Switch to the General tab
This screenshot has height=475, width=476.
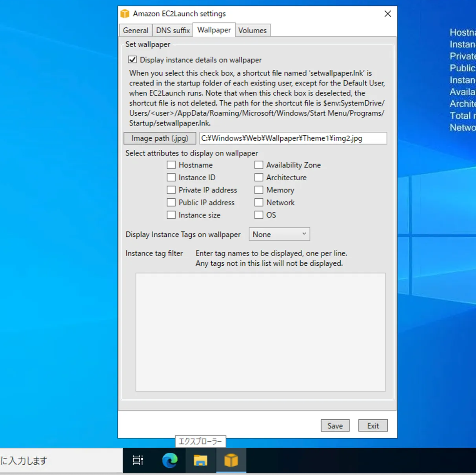[x=136, y=30]
